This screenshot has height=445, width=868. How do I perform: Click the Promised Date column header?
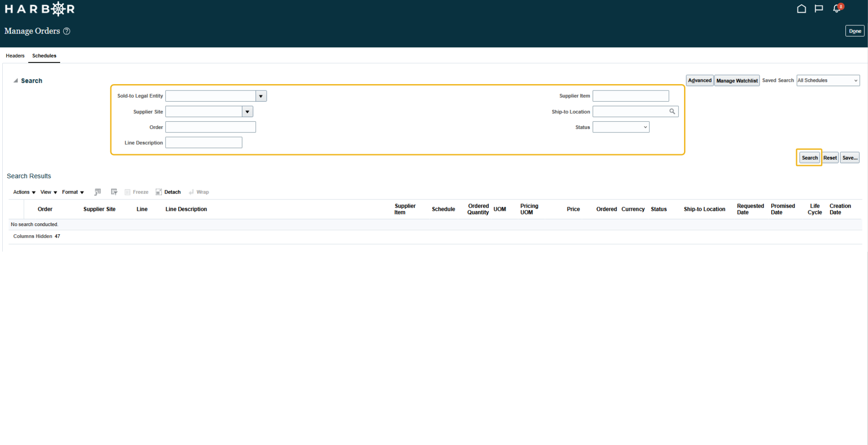pyautogui.click(x=783, y=209)
